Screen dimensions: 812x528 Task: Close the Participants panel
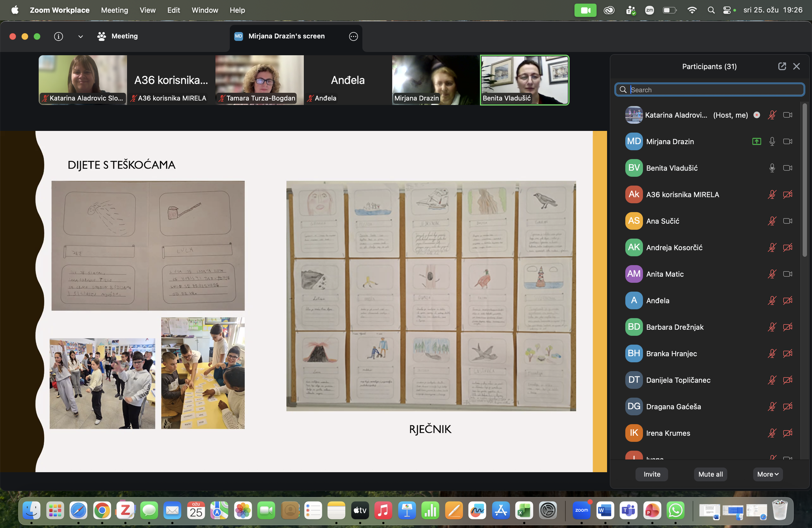pos(796,66)
